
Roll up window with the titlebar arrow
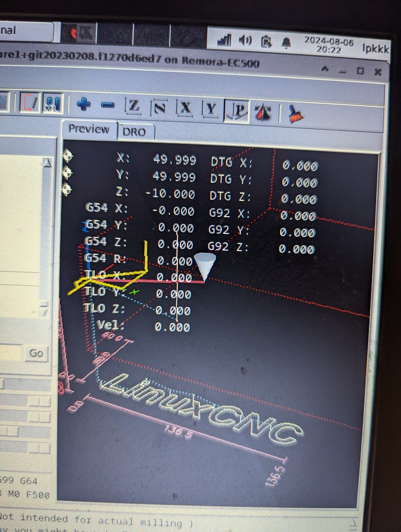325,69
